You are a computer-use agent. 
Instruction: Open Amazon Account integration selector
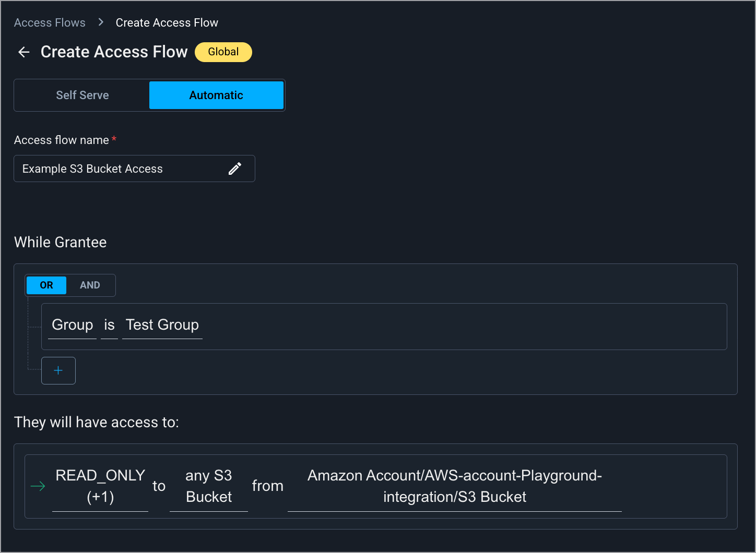(x=454, y=486)
